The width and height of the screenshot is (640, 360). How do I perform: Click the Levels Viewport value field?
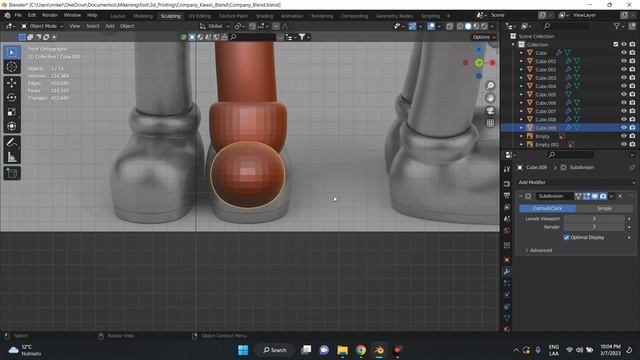pyautogui.click(x=594, y=219)
